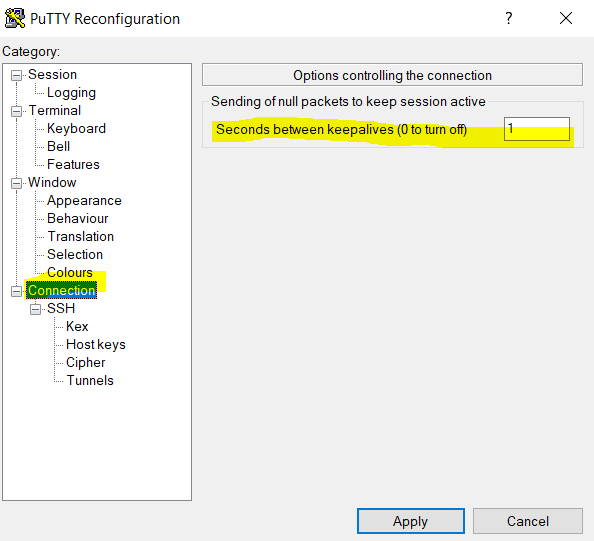This screenshot has width=594, height=541.
Task: Open the Colours category
Action: click(70, 272)
